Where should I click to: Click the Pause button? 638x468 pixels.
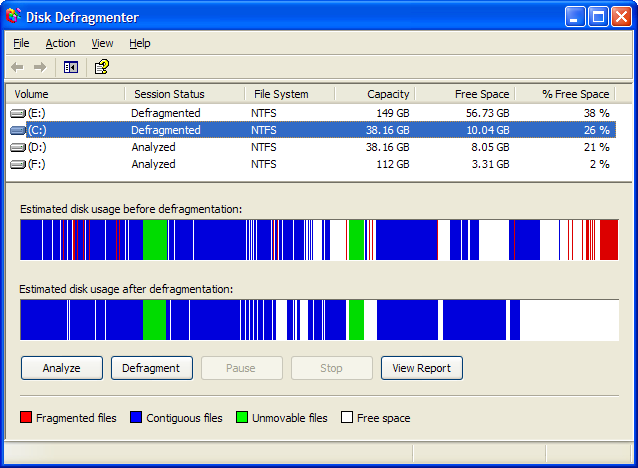click(242, 368)
